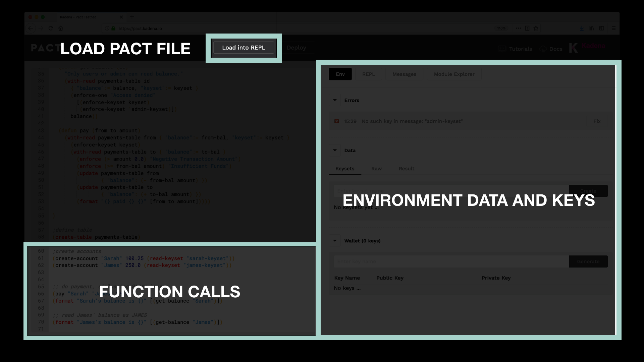Click the Private Key column header
Image resolution: width=644 pixels, height=362 pixels.
click(x=496, y=278)
